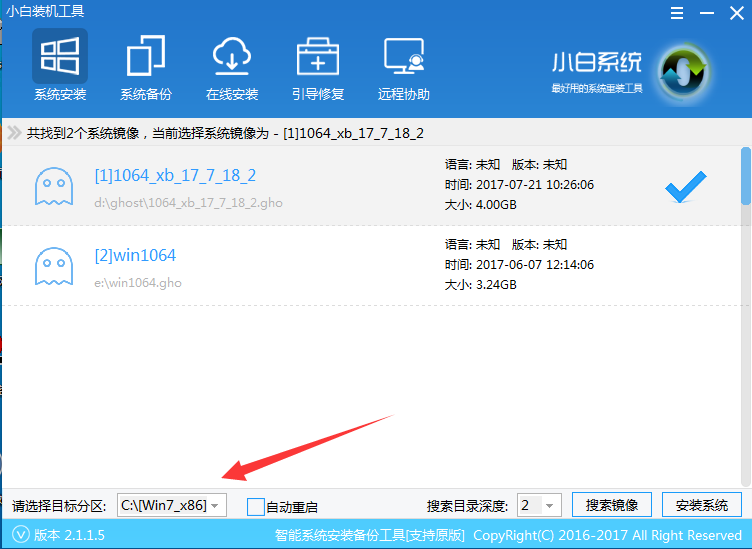
Task: Click the blue checkmark on first image
Action: (685, 187)
